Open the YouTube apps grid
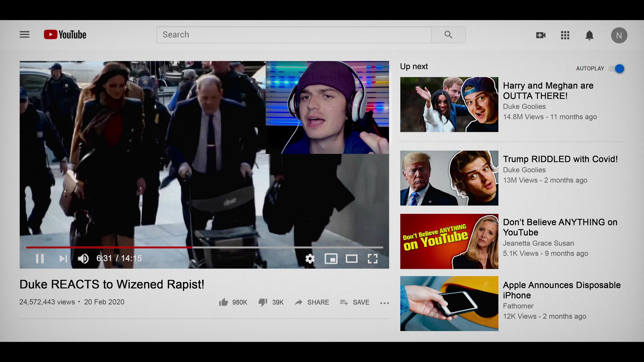The width and height of the screenshot is (644, 362). 565,35
